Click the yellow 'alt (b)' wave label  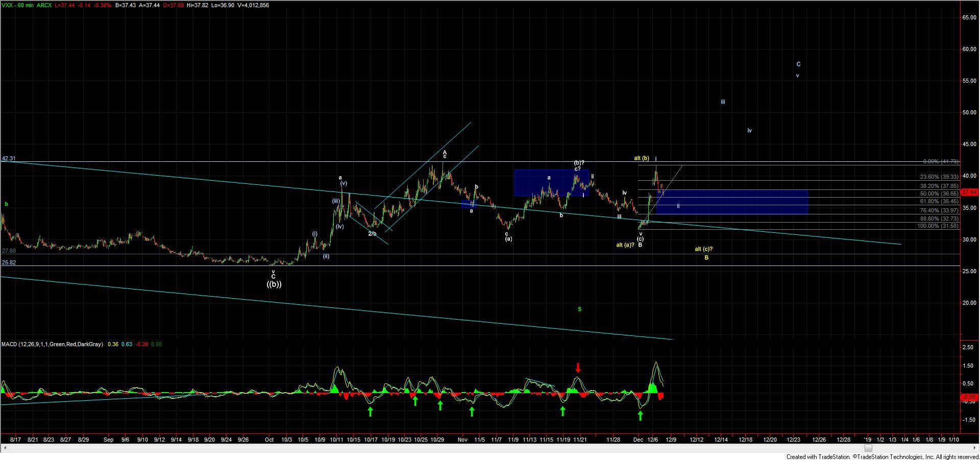(x=642, y=158)
